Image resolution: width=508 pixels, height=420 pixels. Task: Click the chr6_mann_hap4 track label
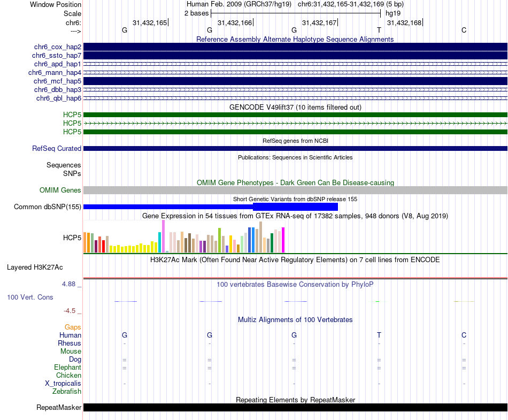coord(55,73)
